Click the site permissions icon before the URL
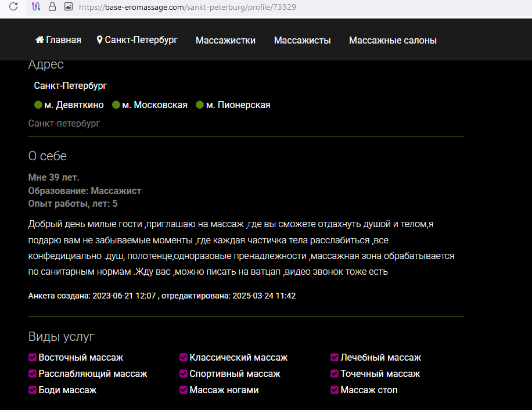The width and height of the screenshot is (532, 410). (x=68, y=7)
